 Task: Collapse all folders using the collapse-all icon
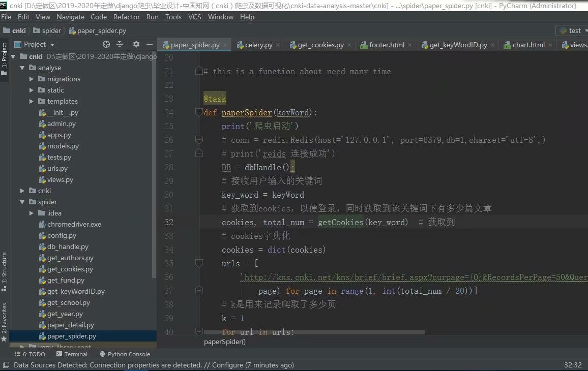click(x=119, y=44)
